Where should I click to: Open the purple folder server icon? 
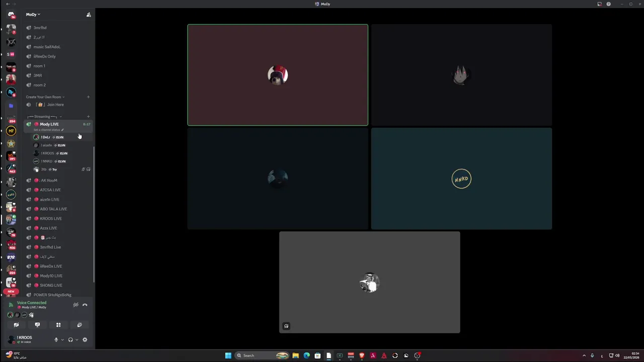click(x=11, y=106)
